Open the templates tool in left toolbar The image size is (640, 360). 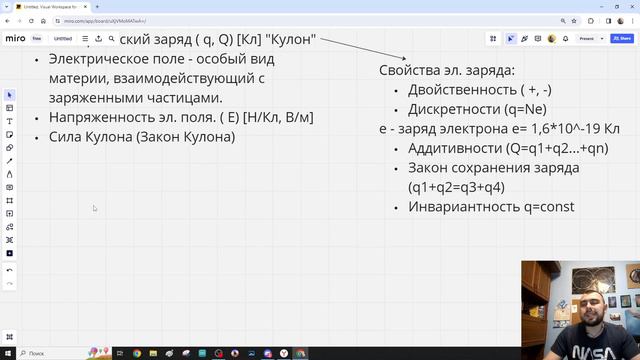point(9,108)
